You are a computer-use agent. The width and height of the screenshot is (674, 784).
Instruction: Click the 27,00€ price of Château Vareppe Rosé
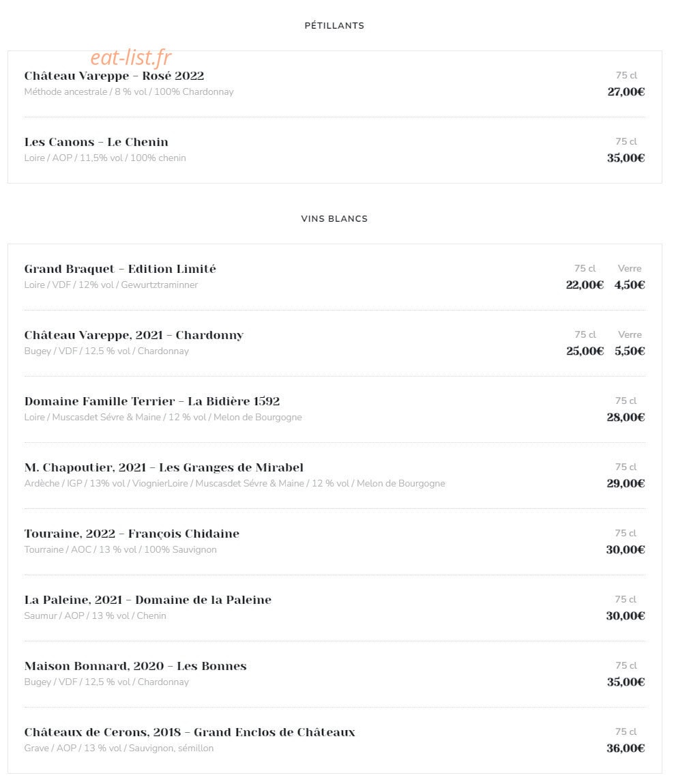point(626,91)
